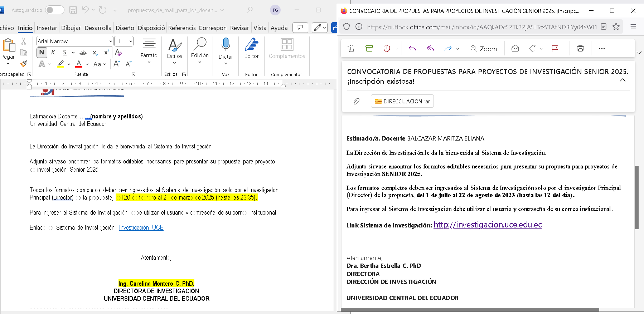Open the underline style dropdown arrow
Viewport: 644px width, 314px height.
(73, 53)
